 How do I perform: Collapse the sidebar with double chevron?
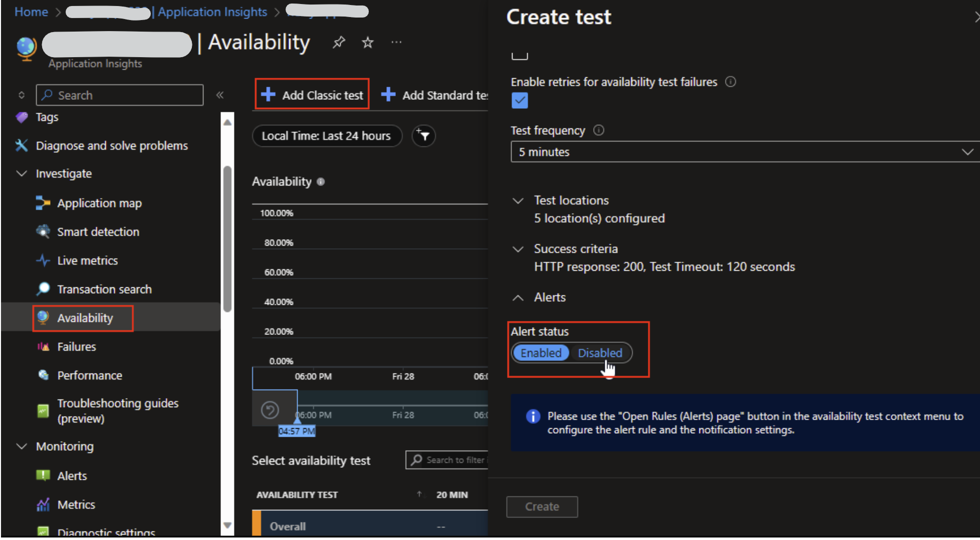point(219,95)
